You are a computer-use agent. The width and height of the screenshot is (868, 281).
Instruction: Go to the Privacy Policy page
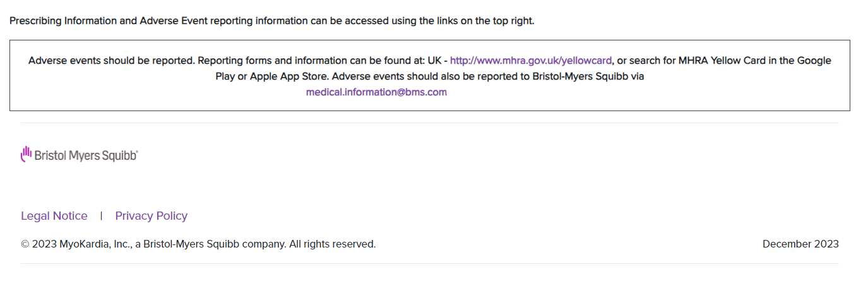tap(152, 216)
